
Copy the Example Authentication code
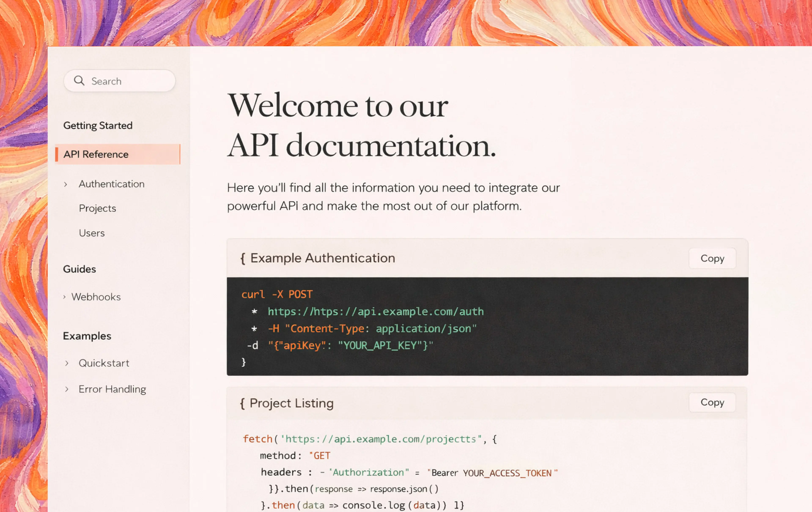click(x=712, y=258)
